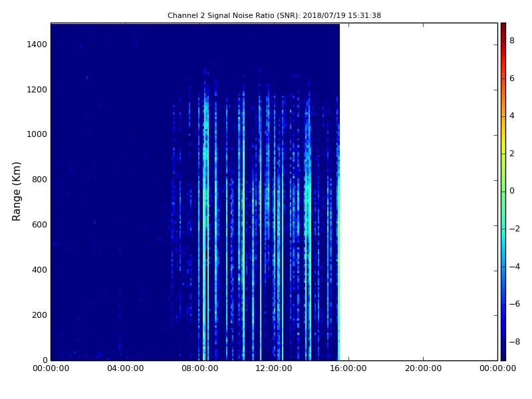Click the colorbar label 8

coord(512,41)
